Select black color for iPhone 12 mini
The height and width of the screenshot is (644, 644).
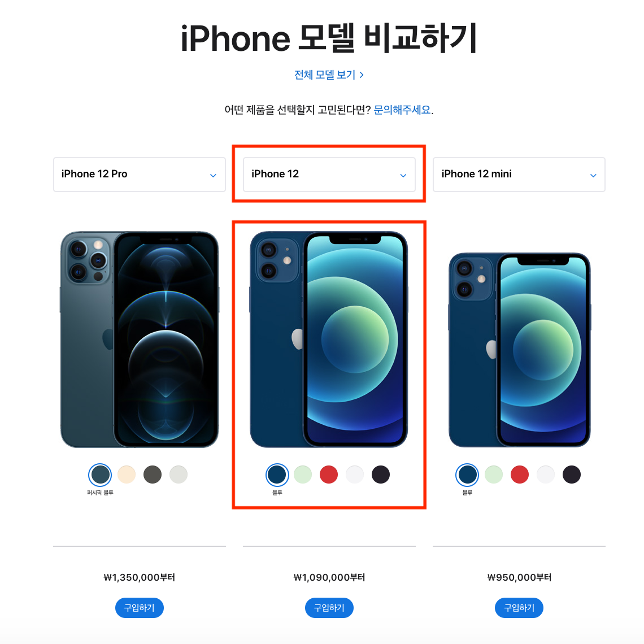tap(572, 475)
